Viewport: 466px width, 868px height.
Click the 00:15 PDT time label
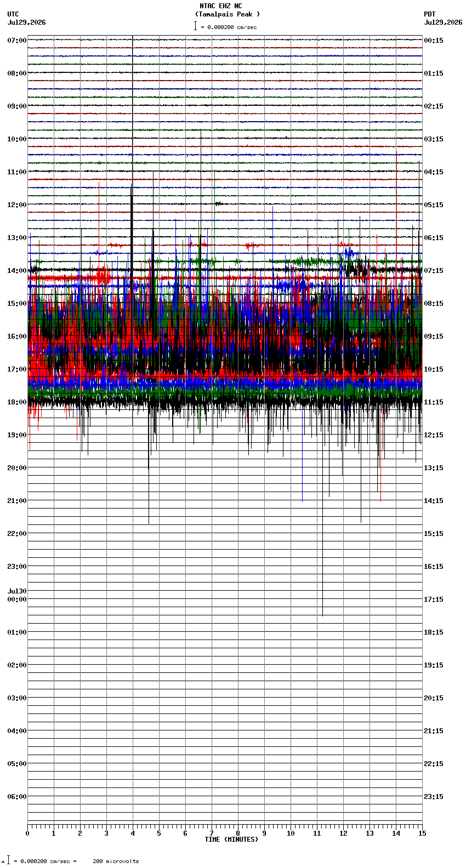pos(434,41)
